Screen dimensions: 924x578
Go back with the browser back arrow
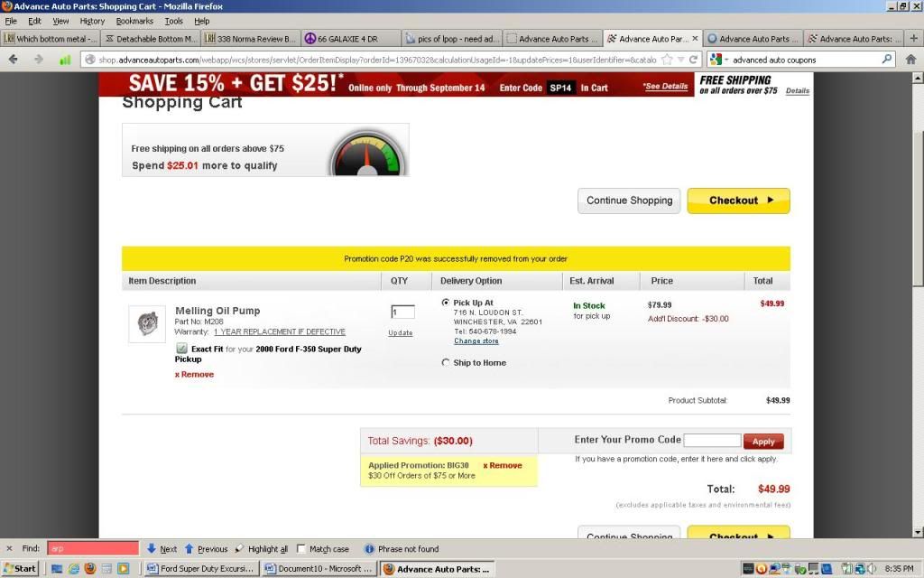(x=13, y=59)
